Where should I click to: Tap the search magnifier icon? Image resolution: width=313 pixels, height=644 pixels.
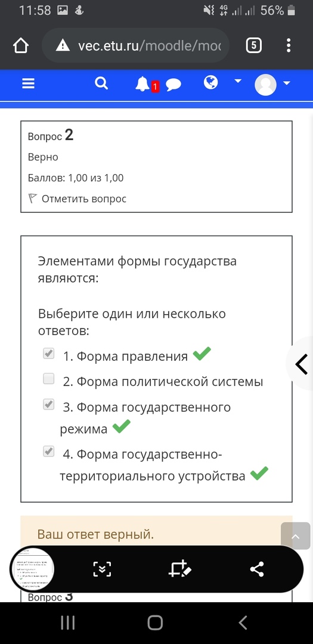coord(101,84)
